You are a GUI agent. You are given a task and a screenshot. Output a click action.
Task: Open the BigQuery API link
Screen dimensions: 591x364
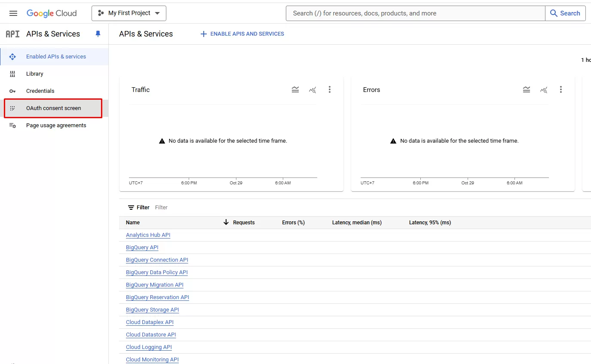pyautogui.click(x=142, y=248)
